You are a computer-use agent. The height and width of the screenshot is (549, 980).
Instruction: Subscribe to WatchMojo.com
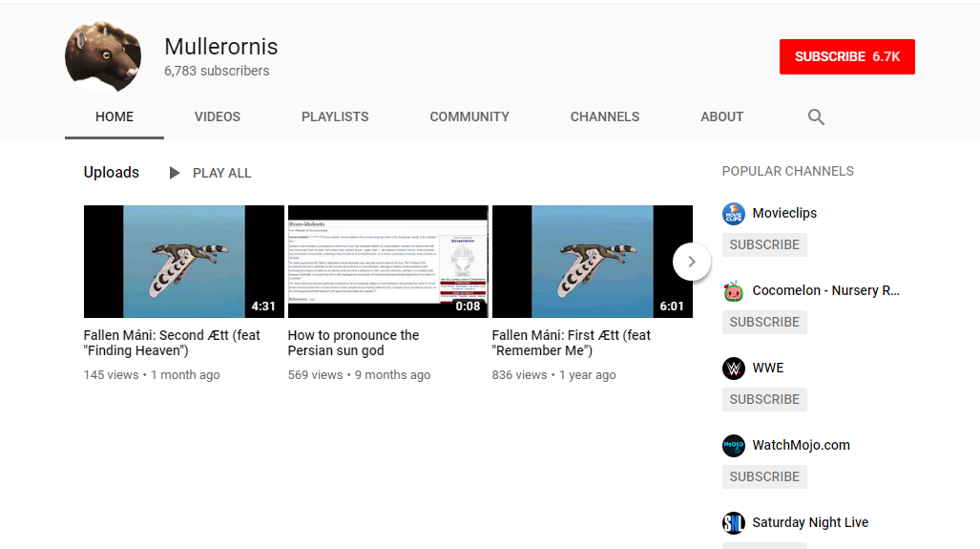(x=764, y=477)
